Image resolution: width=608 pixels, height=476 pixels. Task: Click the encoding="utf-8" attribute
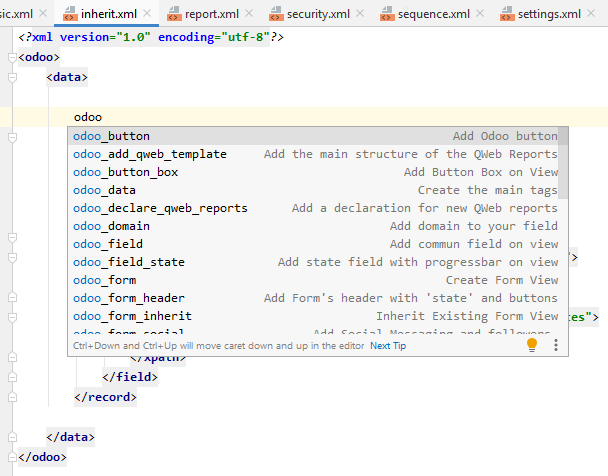[214, 37]
